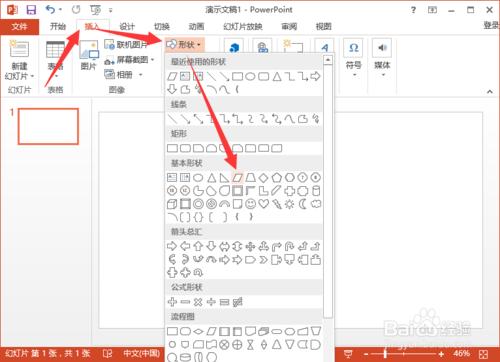Viewport: 500px width, 362px height.
Task: Save the presentation from the quick access toolbar
Action: [x=31, y=10]
